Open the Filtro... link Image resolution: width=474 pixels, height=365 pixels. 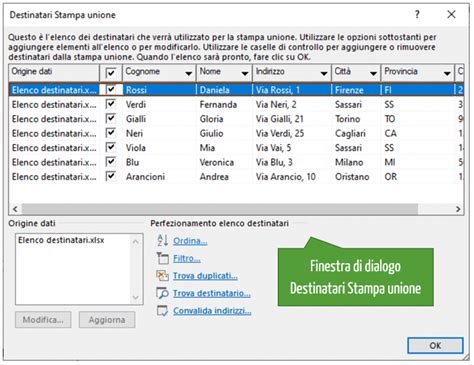(187, 258)
